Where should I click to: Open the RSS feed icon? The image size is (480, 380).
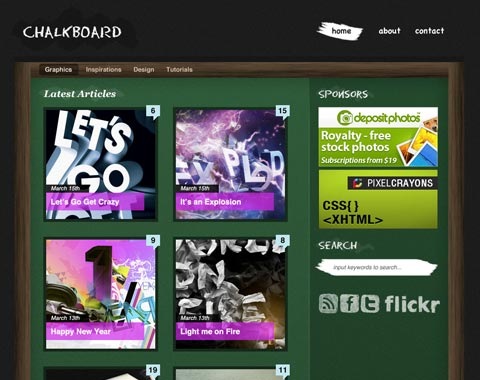tap(328, 303)
